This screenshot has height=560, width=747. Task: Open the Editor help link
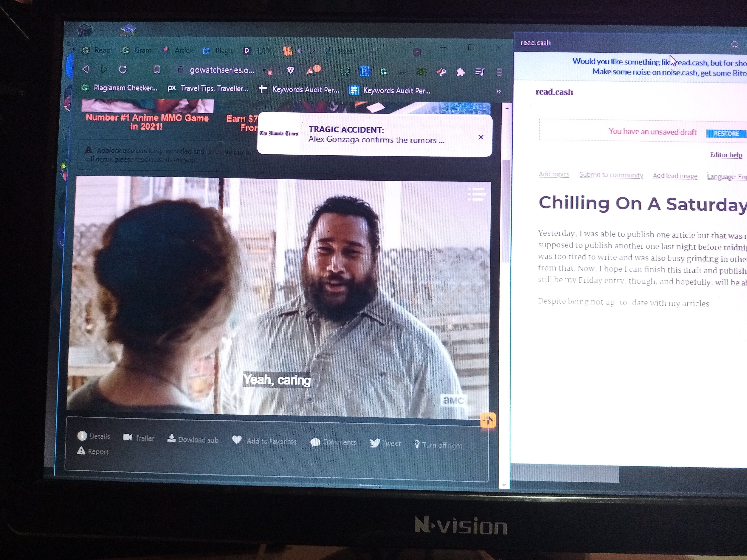726,155
